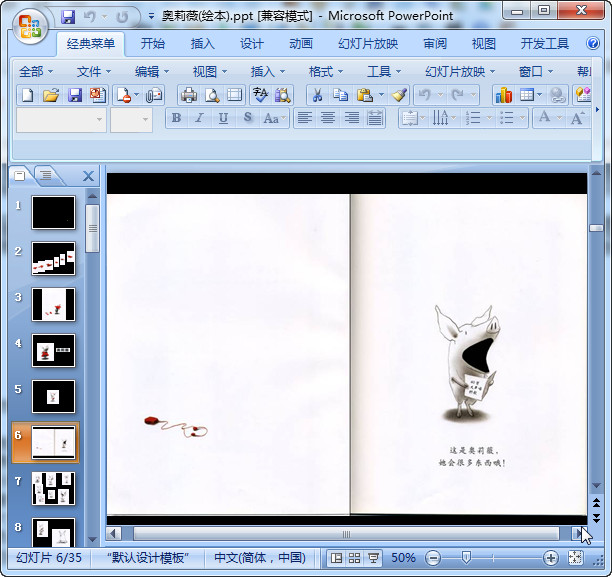
Task: Click the zoom in plus button
Action: coord(550,558)
